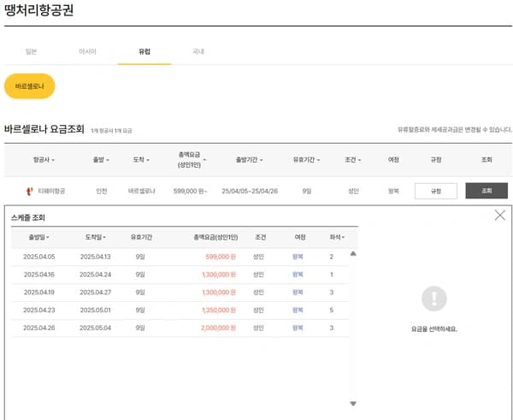Click the 바르셀로나 요금조회 heading
513x420 pixels.
click(x=44, y=129)
